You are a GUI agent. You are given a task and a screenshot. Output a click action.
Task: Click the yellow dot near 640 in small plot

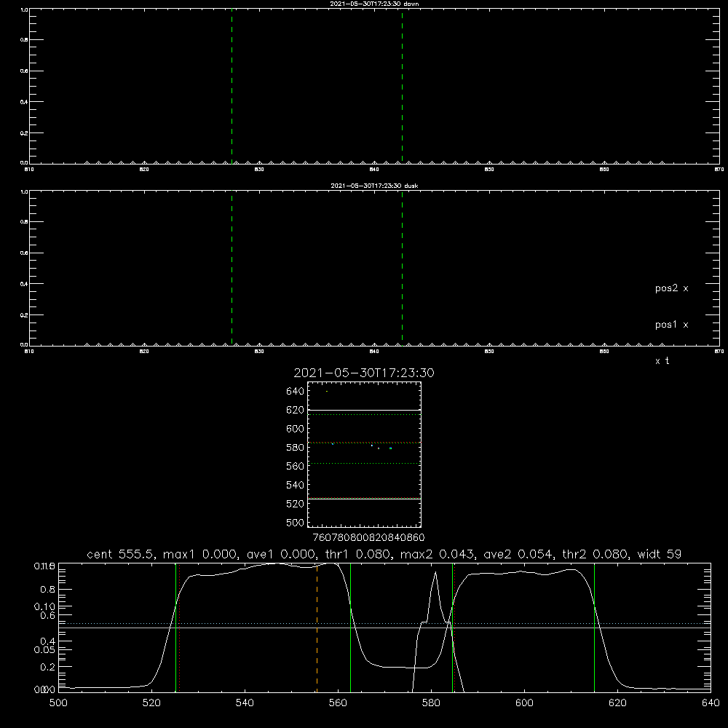click(x=327, y=392)
